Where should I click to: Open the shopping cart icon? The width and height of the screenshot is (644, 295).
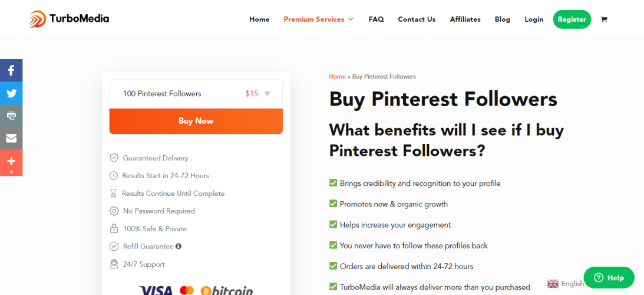(604, 19)
